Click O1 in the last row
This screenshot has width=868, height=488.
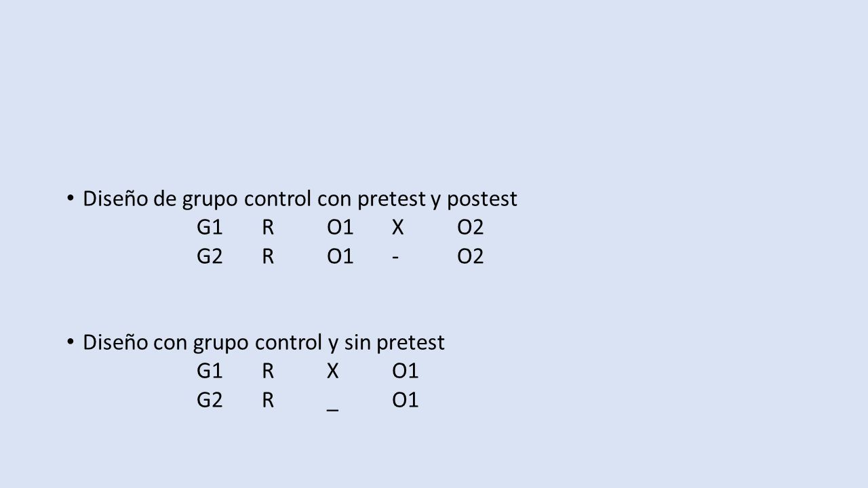406,401
